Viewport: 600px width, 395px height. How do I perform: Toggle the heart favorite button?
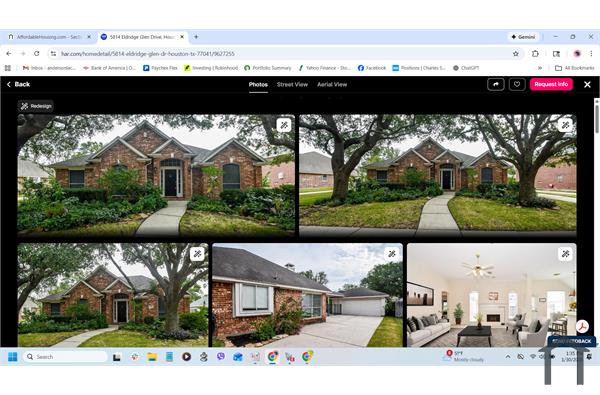click(x=517, y=84)
